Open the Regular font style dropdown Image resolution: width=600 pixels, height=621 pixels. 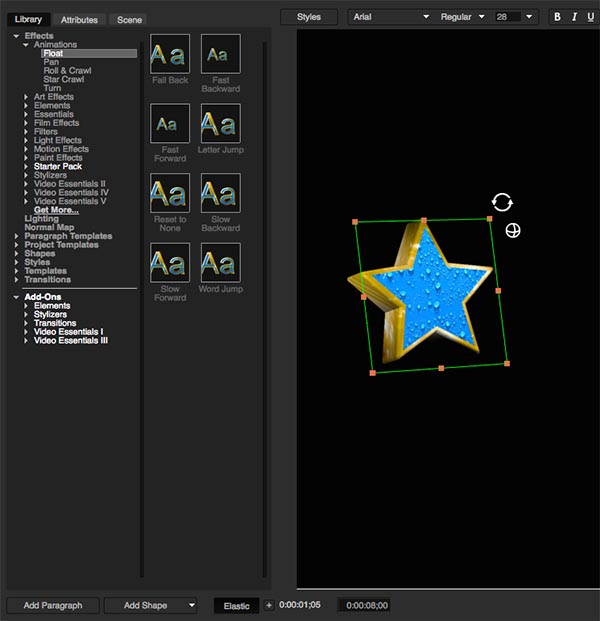pyautogui.click(x=462, y=17)
